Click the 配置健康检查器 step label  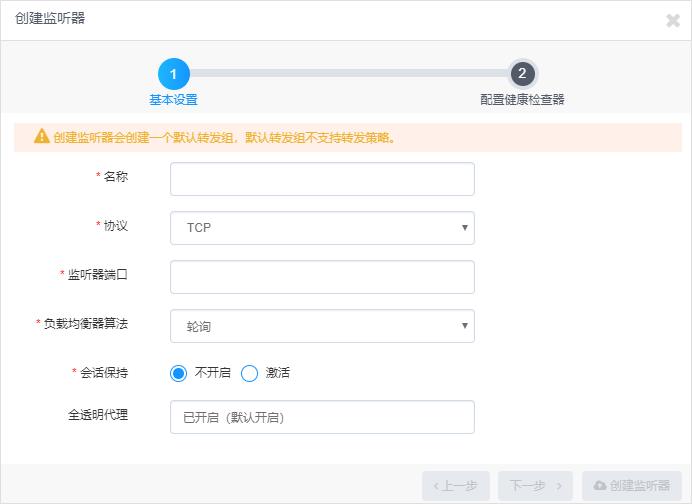(523, 100)
